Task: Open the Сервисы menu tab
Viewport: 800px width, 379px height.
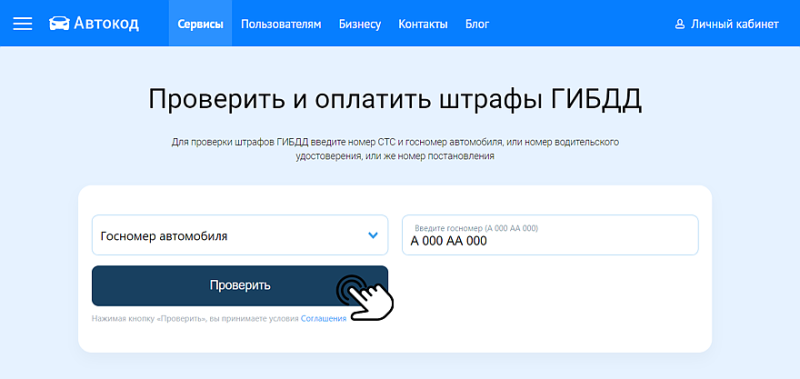Action: click(x=200, y=23)
